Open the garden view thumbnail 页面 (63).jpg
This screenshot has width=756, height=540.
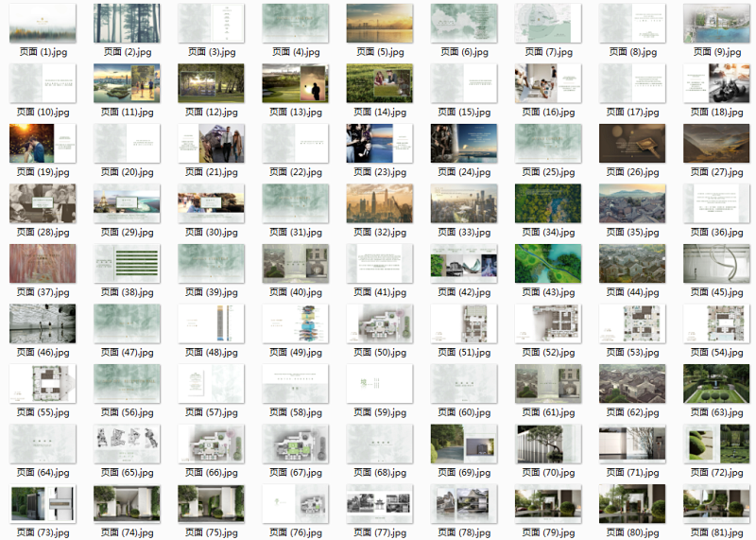coord(716,384)
